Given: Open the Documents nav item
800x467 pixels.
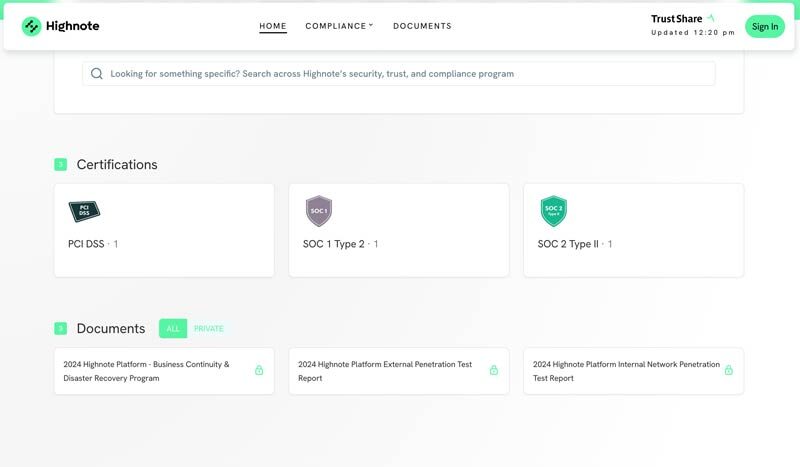Looking at the screenshot, I should click(422, 26).
